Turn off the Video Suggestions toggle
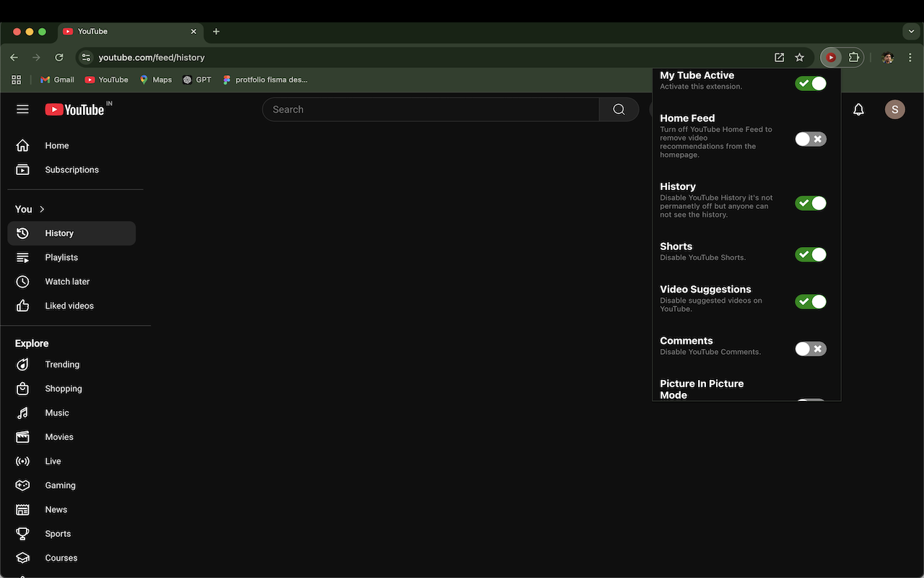The height and width of the screenshot is (578, 924). pos(810,301)
